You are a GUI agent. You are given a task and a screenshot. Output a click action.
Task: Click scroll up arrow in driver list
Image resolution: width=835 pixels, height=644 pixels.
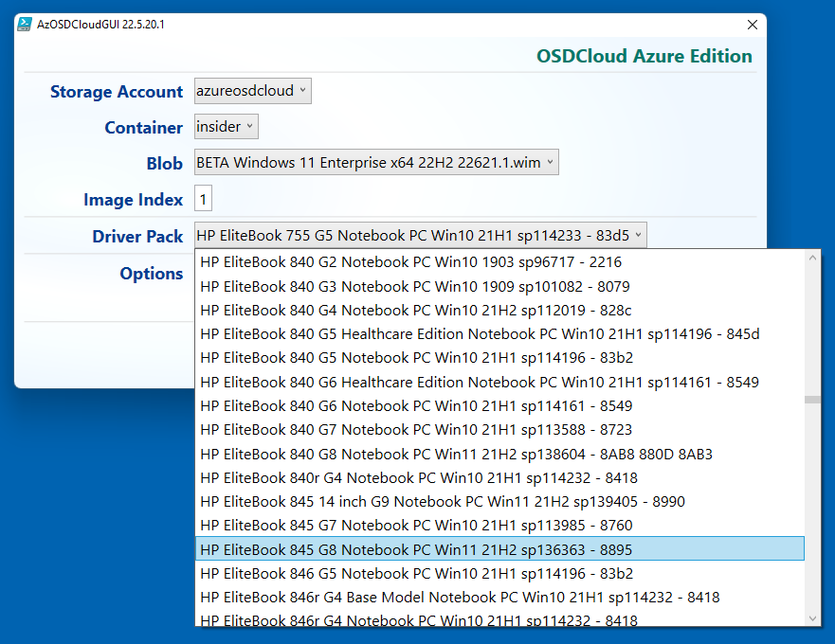click(x=812, y=258)
